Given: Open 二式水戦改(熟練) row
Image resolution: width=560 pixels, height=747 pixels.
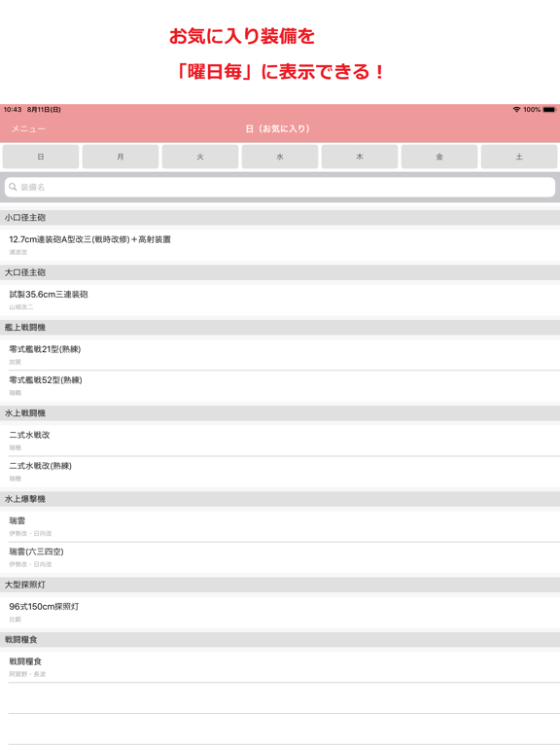Looking at the screenshot, I should [x=280, y=472].
